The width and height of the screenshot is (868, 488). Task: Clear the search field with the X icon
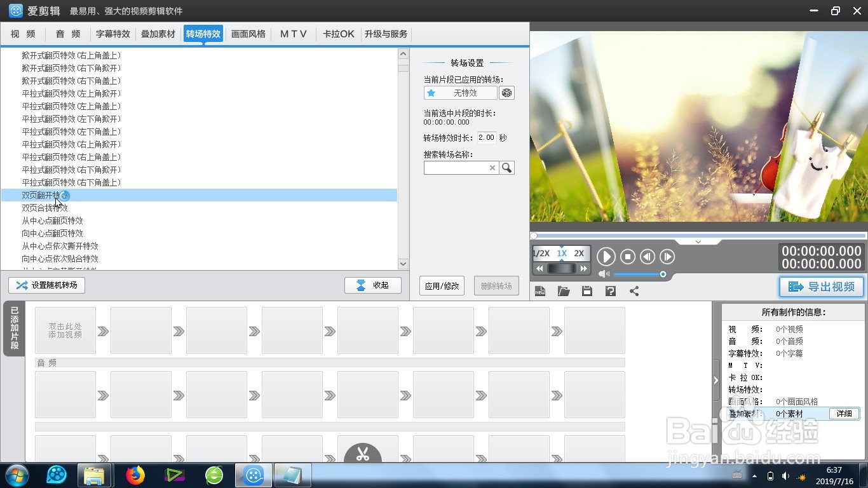pyautogui.click(x=492, y=167)
